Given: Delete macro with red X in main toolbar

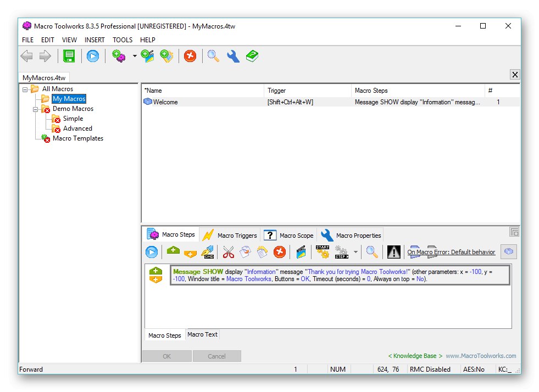Looking at the screenshot, I should coord(190,56).
